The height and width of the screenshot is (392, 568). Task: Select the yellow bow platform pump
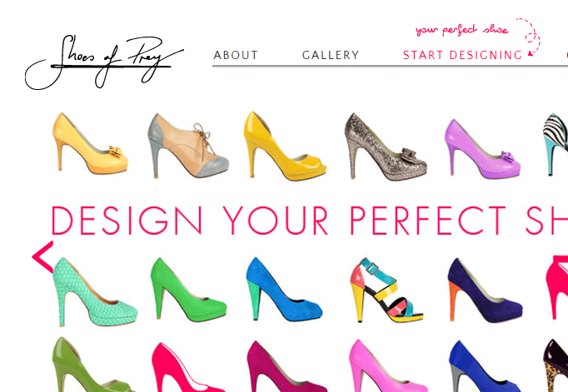coord(90,143)
